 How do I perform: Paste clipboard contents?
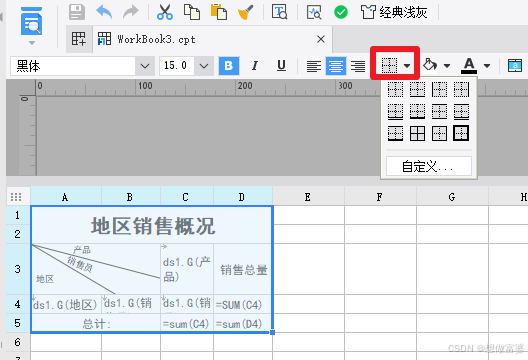click(x=219, y=12)
